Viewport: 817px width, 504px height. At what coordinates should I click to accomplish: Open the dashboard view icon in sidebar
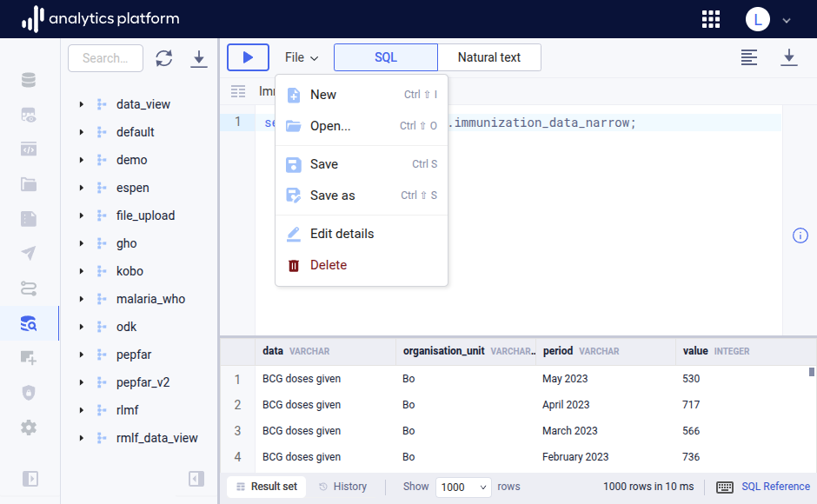coord(29,115)
